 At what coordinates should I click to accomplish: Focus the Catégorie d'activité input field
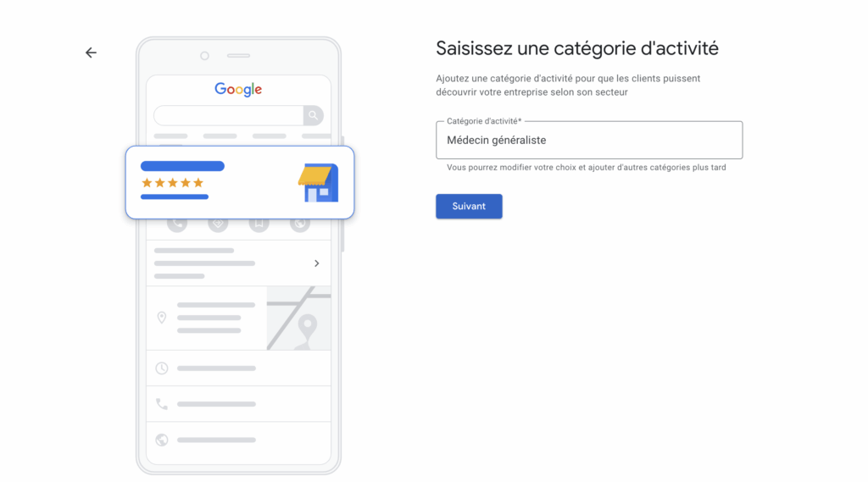tap(589, 140)
